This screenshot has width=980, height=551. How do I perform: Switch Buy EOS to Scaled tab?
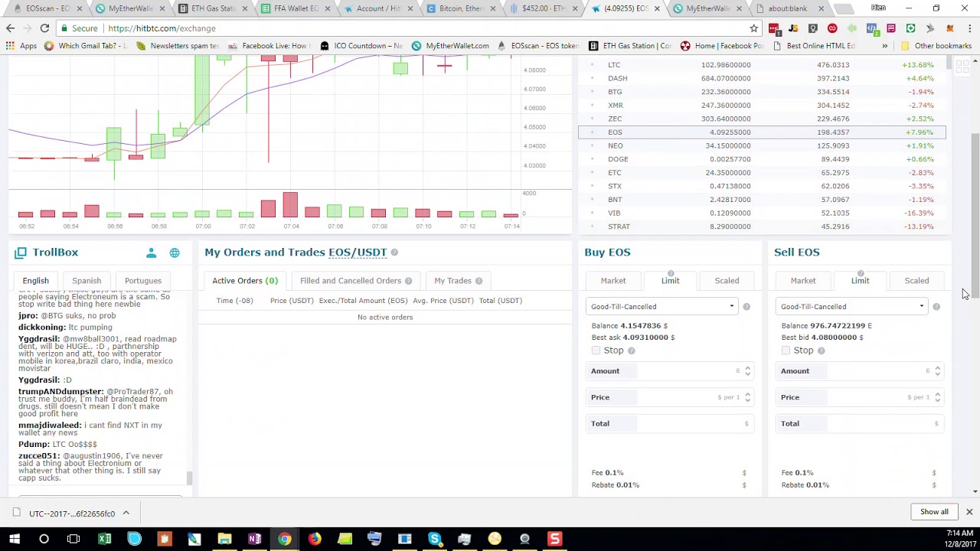point(727,281)
